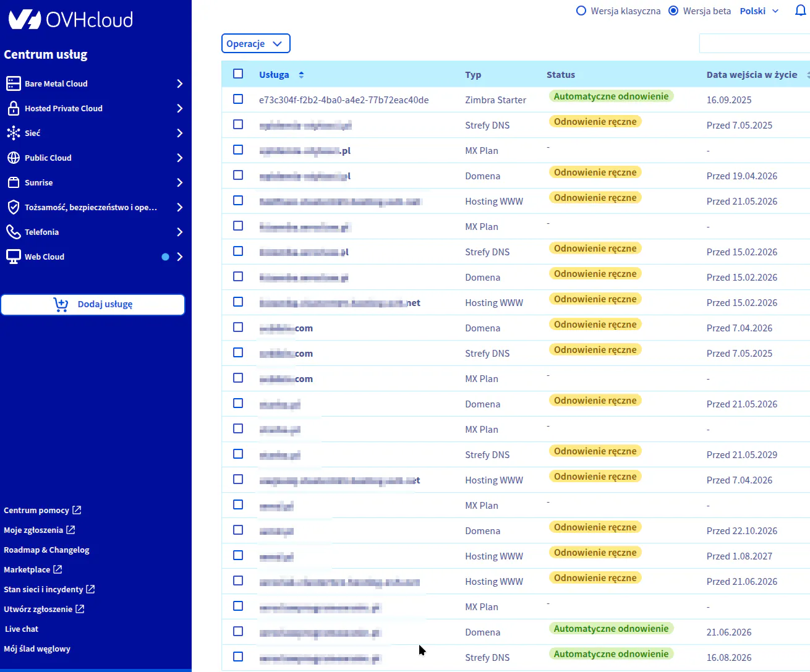Open the Operacje dropdown
Image resolution: width=810 pixels, height=672 pixels.
point(255,44)
